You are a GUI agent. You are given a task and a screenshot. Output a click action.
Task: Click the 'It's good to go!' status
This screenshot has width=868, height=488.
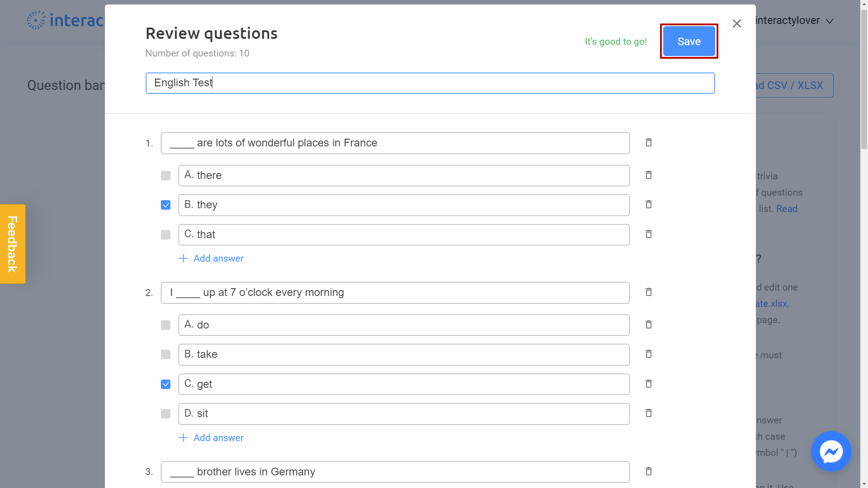616,42
